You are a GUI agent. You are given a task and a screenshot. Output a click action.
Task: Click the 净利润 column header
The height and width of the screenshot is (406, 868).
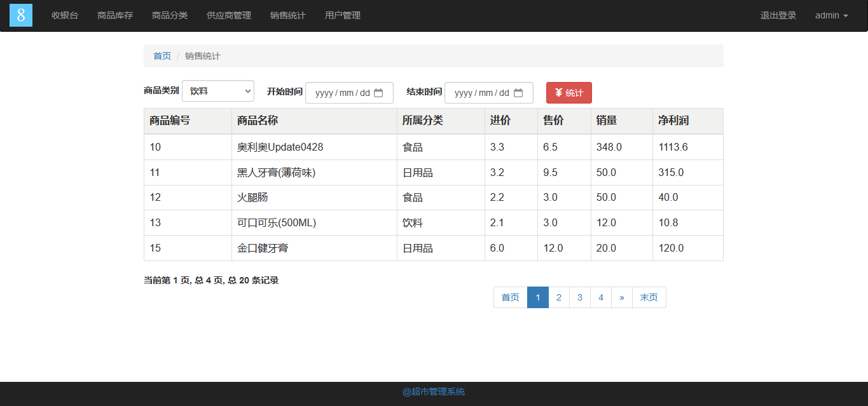688,121
